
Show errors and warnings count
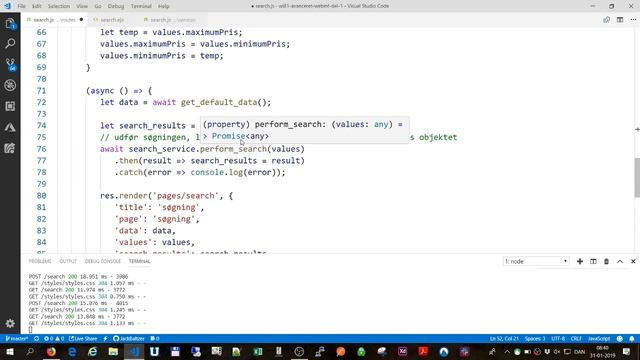(x=54, y=339)
